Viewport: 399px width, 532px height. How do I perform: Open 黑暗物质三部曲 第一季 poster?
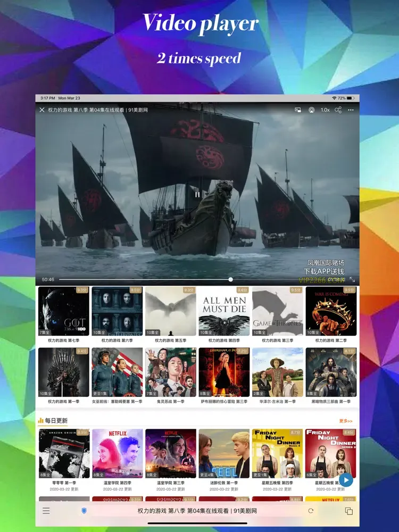point(331,372)
